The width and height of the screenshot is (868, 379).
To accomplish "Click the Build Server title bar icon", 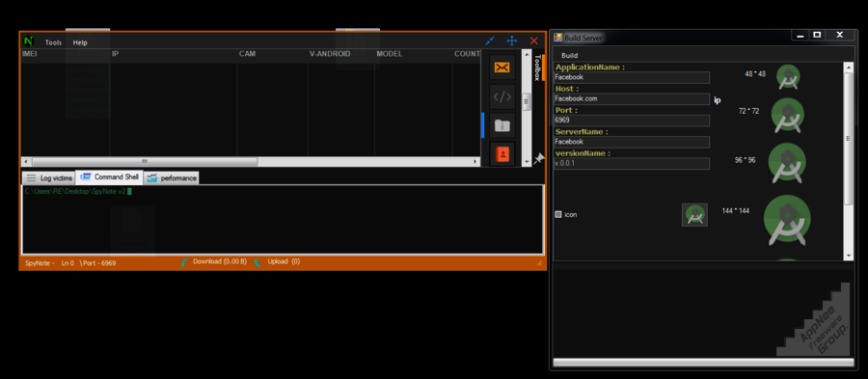I will pos(558,38).
